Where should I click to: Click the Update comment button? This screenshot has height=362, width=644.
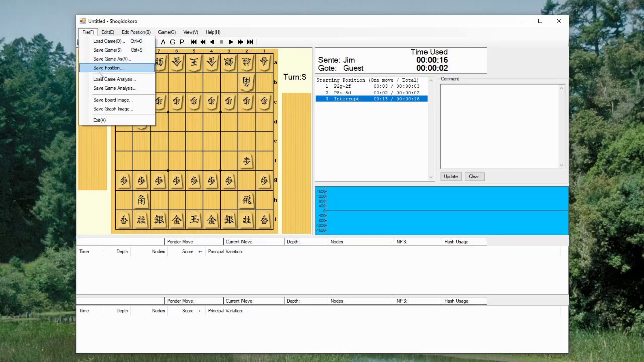click(451, 177)
